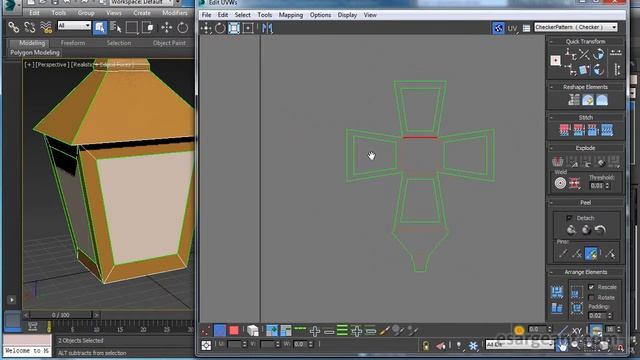Click the Pack Together icon below Pack Custom
Viewport: 640px width, 360px height.
557,308
